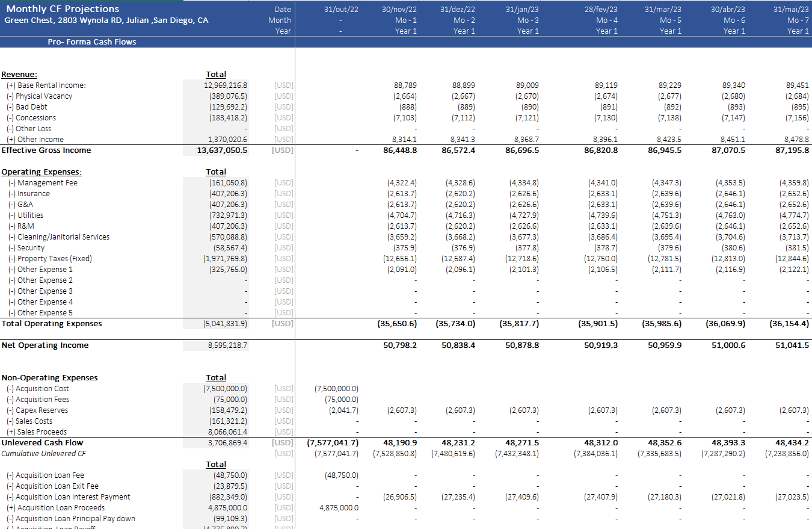Select the Total Operating Expenses total (5,041,831.9)

click(x=225, y=324)
